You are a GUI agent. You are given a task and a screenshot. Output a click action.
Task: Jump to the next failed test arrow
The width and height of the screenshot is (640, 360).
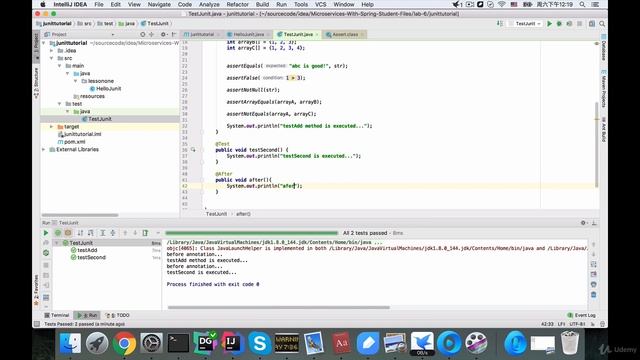tap(135, 233)
